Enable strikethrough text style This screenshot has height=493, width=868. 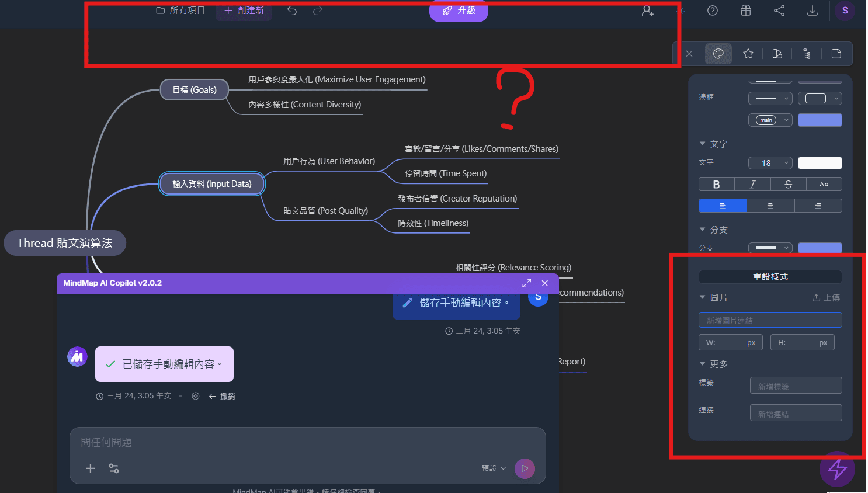point(788,184)
